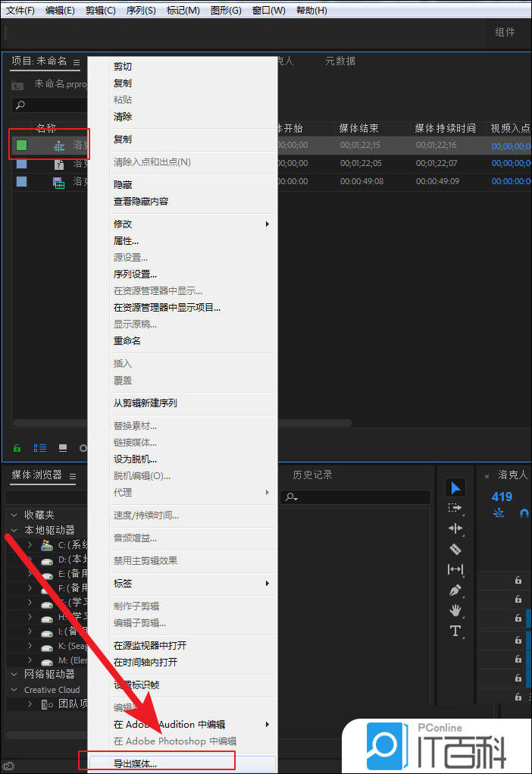Image resolution: width=532 pixels, height=774 pixels.
Task: Choose 在时间轴内打开 from context menu
Action: [x=192, y=663]
